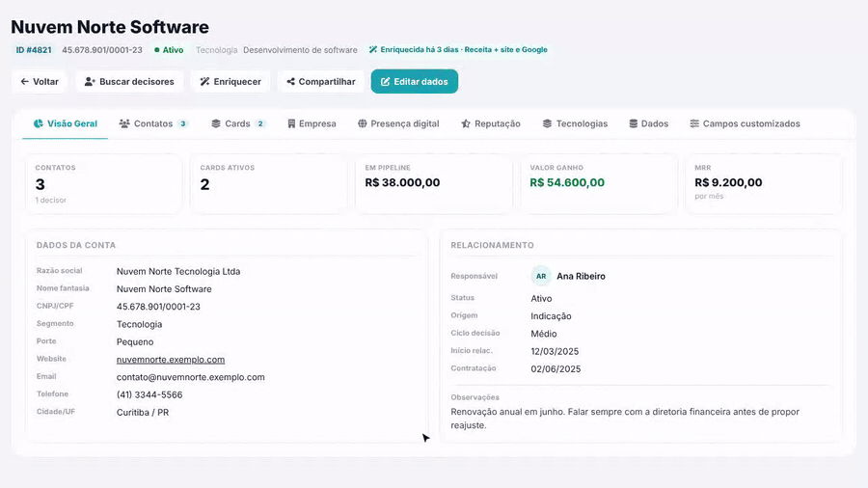
Task: Click the Cards count badge 2
Action: (x=260, y=123)
